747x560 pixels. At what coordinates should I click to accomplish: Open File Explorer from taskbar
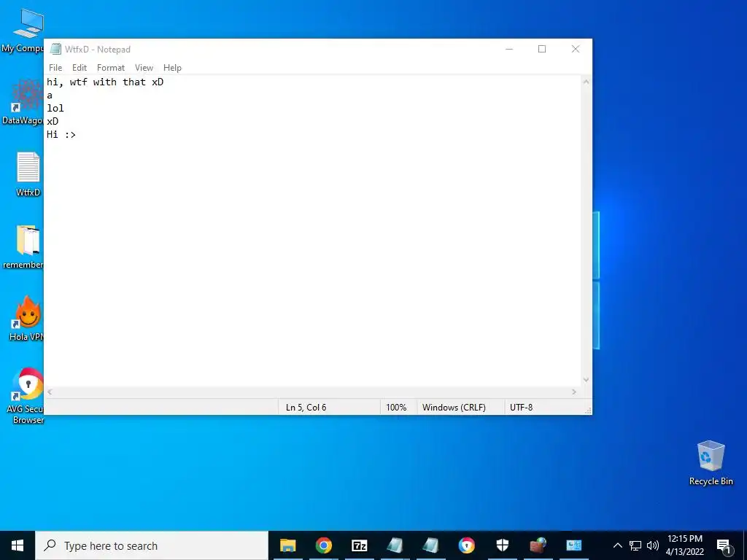tap(287, 545)
